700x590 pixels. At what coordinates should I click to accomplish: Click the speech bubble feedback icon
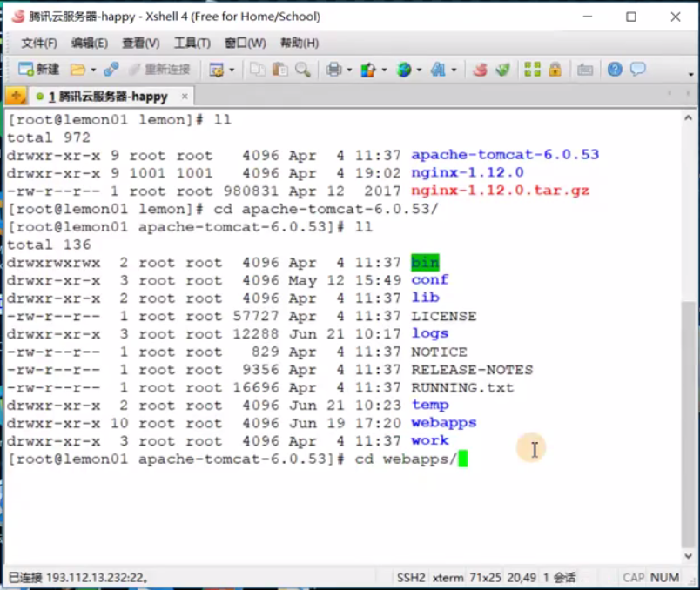tap(637, 69)
